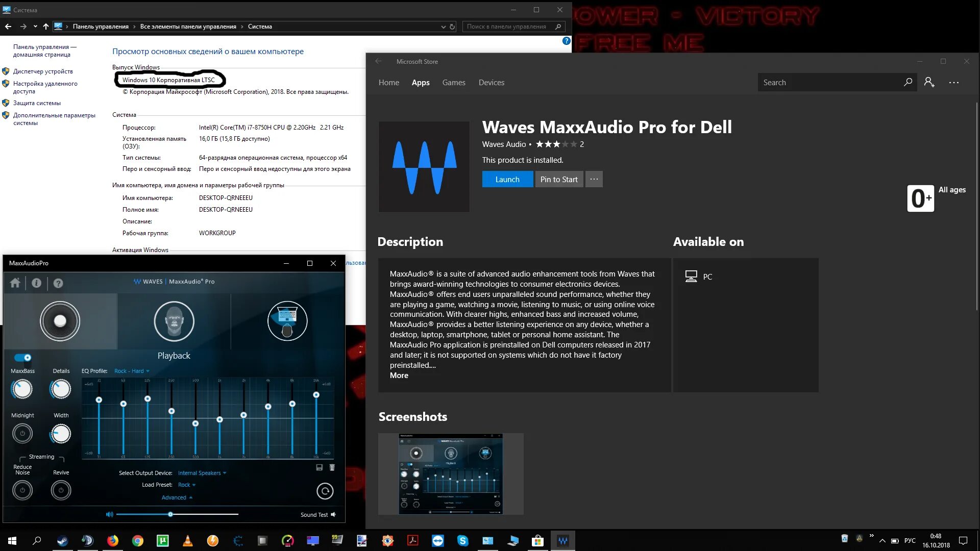Switch to the Store Apps tab
Image resolution: width=980 pixels, height=551 pixels.
tap(421, 82)
